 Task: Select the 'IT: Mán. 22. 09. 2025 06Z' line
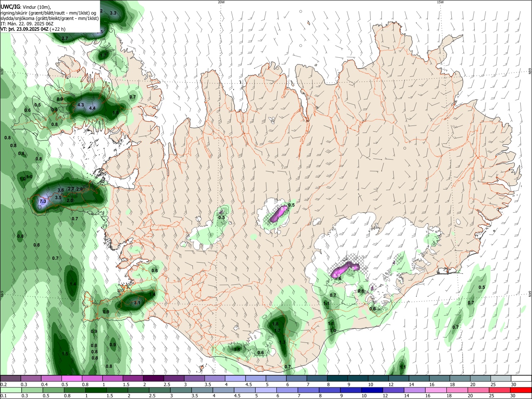[26, 24]
